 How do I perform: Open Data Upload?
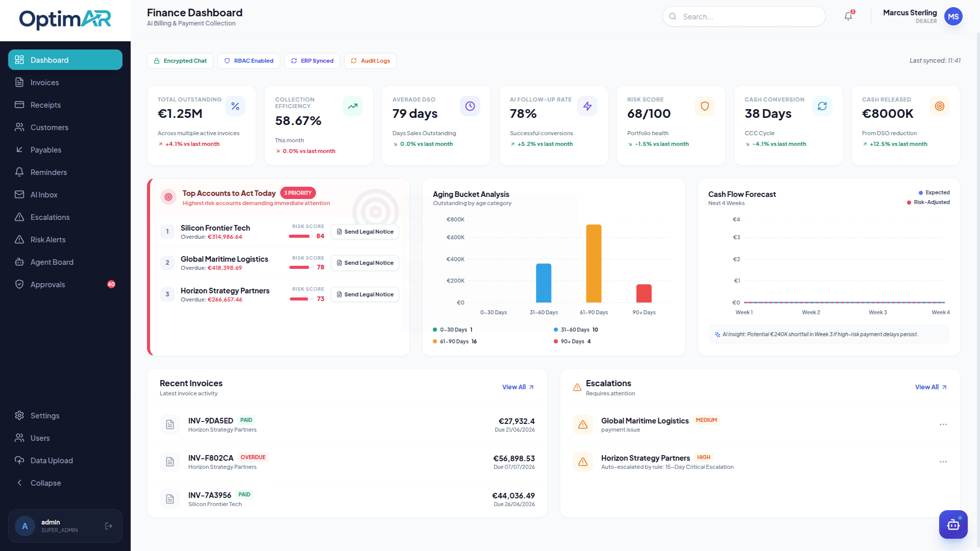(65, 460)
